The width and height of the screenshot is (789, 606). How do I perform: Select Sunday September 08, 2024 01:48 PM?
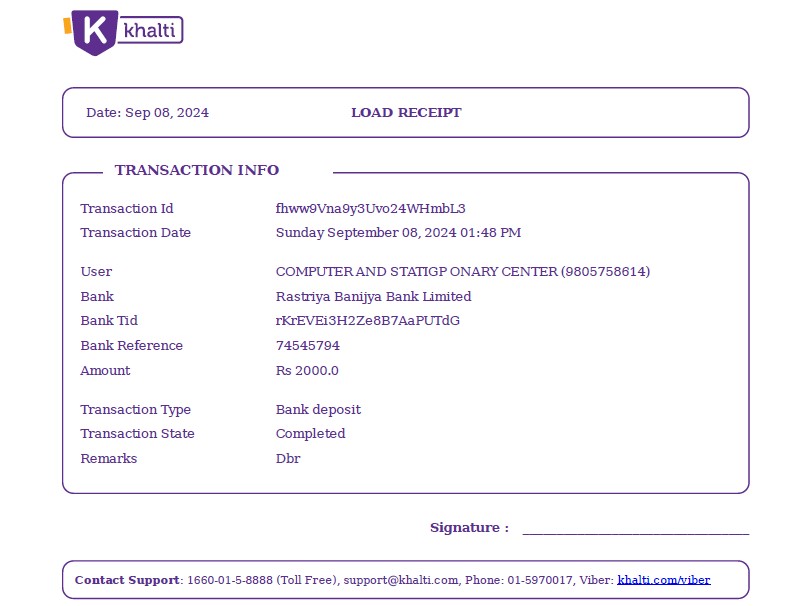pos(398,233)
